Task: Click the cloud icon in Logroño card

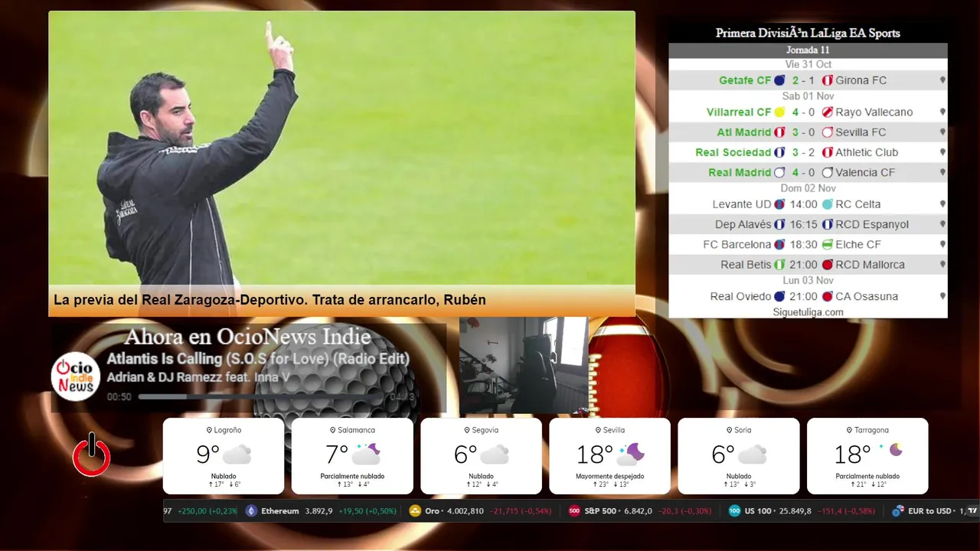Action: 237,455
